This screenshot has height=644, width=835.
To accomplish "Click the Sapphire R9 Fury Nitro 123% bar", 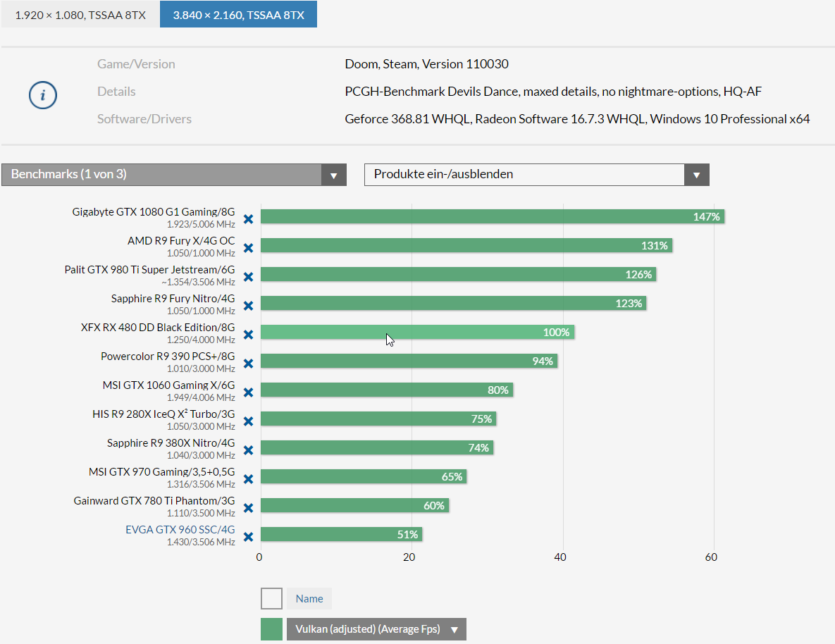I will coord(454,303).
